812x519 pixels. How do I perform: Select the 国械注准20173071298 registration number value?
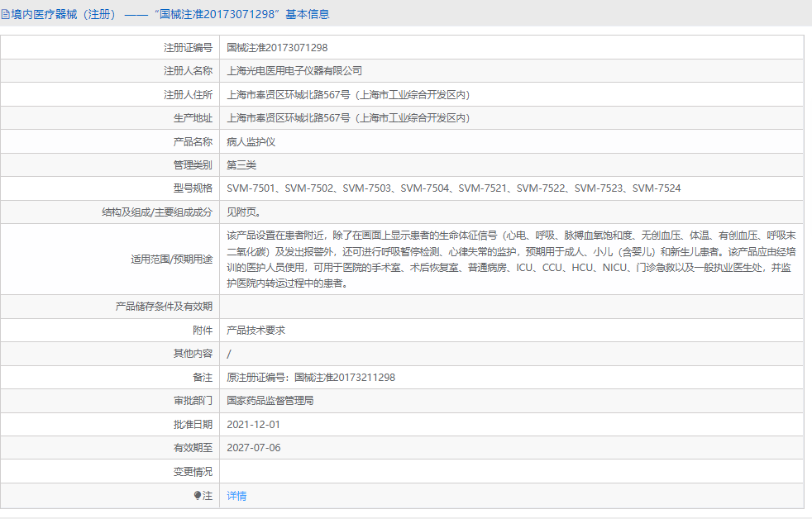(277, 48)
